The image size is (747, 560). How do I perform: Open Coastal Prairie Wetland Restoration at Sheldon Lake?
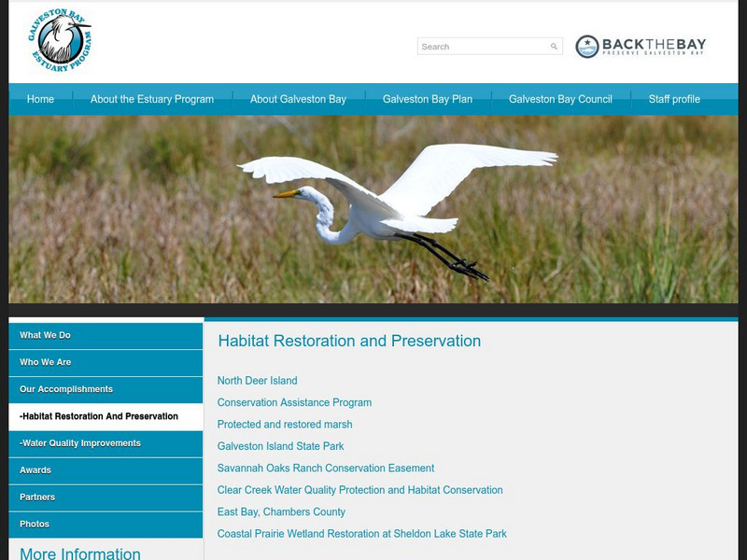coord(362,533)
